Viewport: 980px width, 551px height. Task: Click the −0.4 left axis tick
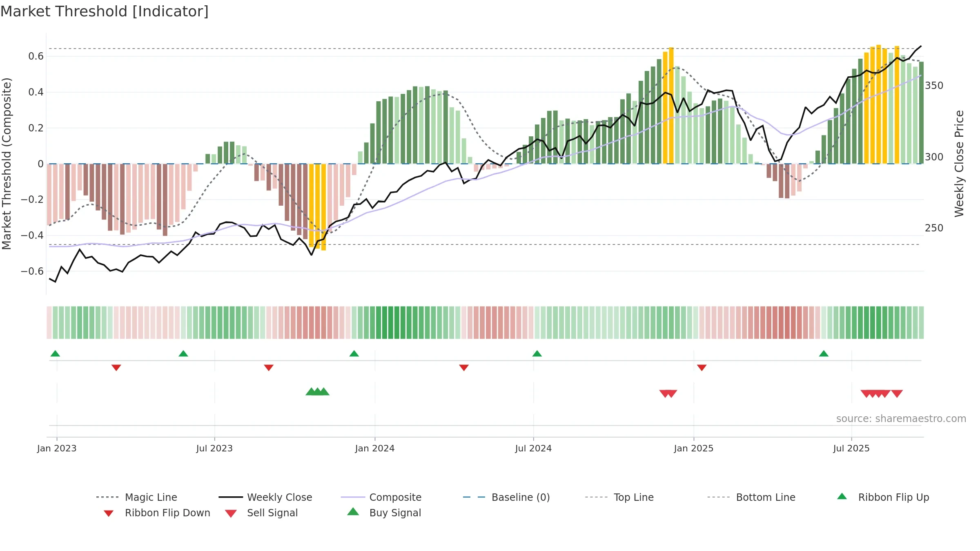pos(32,236)
